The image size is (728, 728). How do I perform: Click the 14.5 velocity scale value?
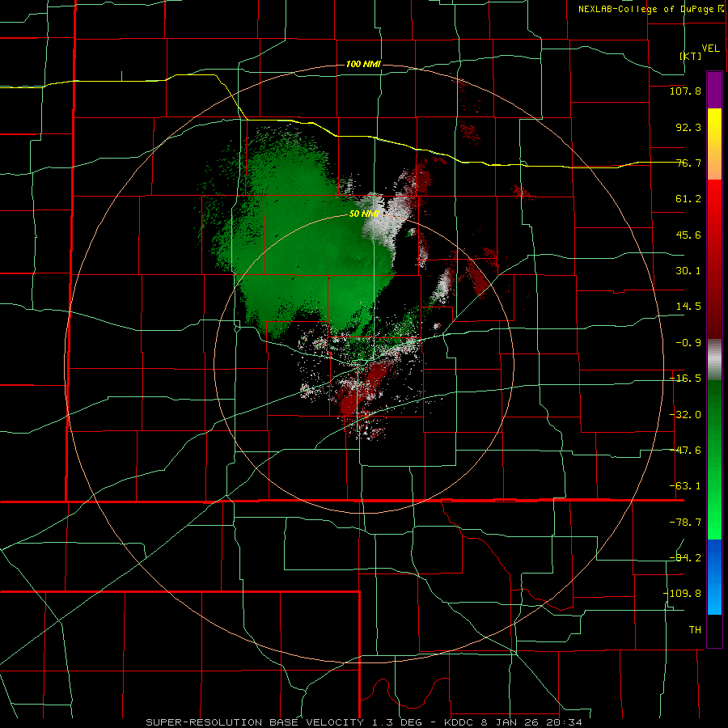tap(688, 307)
